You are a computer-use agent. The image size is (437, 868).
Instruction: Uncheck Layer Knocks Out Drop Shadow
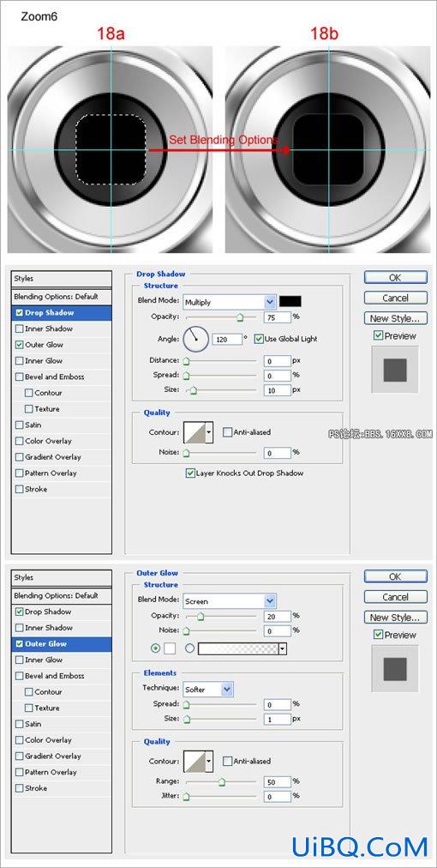190,473
